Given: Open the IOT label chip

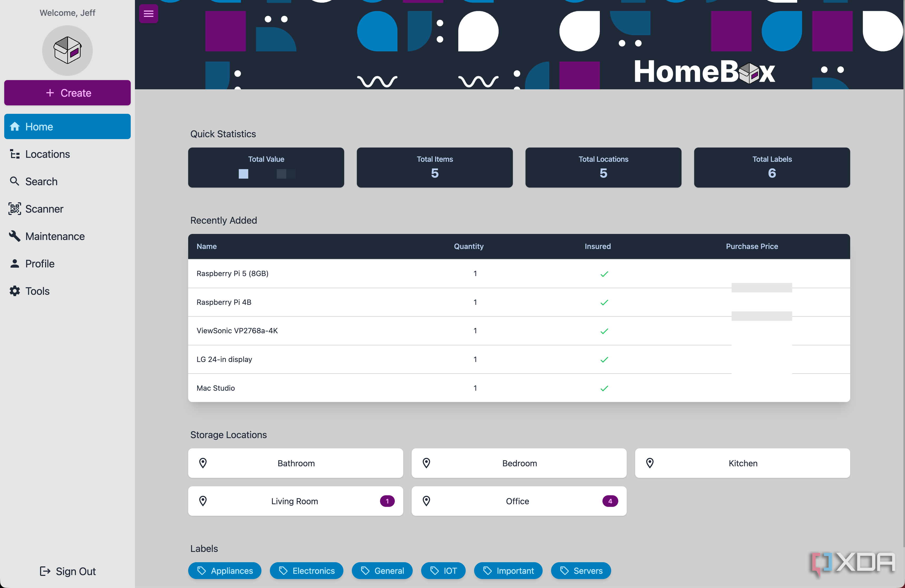Looking at the screenshot, I should click(443, 571).
